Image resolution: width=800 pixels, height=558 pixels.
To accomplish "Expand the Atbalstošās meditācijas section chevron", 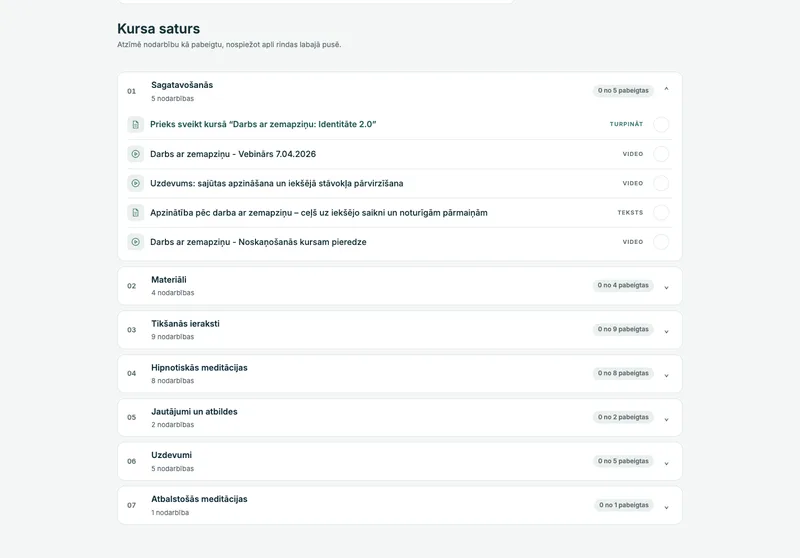I will 666,507.
